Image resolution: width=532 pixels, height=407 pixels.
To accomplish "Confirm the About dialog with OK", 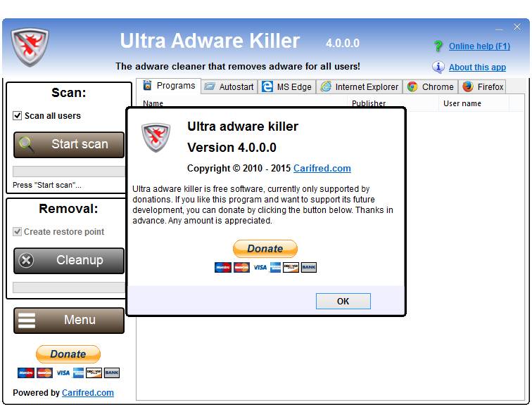I will coord(343,302).
